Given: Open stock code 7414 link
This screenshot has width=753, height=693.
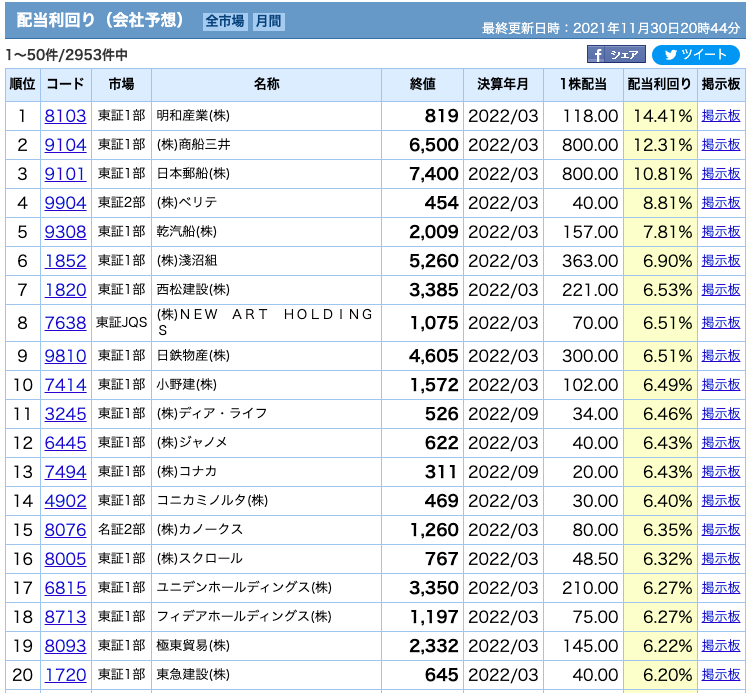Looking at the screenshot, I should (x=65, y=385).
